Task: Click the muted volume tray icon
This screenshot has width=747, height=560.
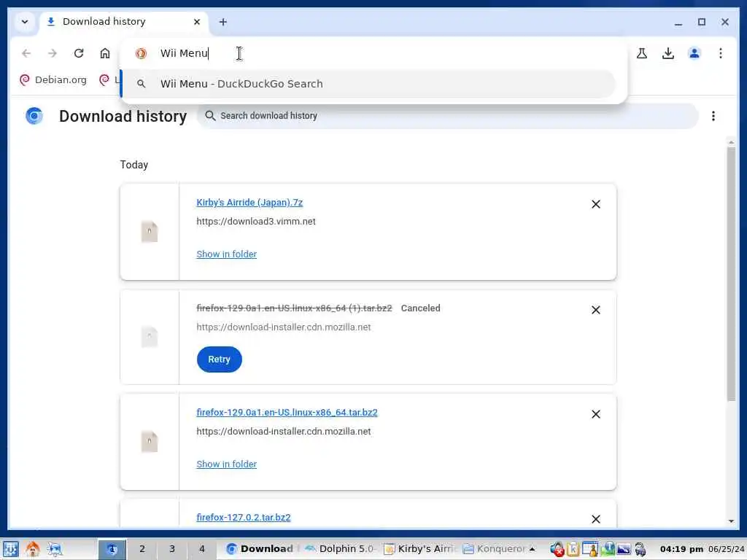Action: pos(557,549)
